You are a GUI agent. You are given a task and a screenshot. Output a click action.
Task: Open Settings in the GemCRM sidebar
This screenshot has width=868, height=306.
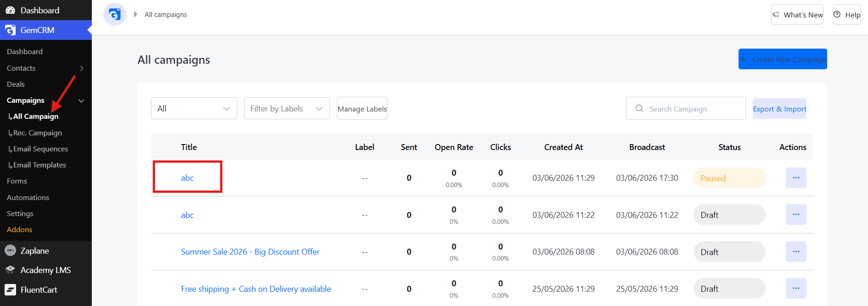pos(20,214)
